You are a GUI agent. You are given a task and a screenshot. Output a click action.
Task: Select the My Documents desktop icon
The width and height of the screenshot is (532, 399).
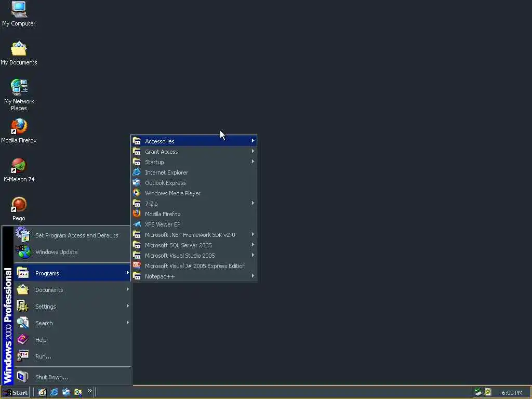coord(19,54)
